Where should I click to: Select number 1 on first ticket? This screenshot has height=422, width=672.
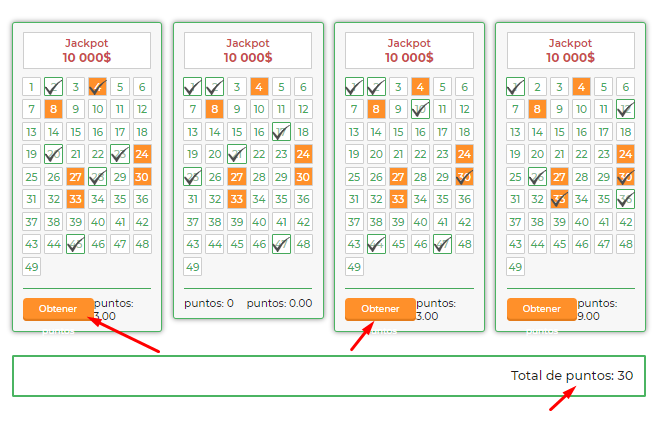(x=31, y=87)
